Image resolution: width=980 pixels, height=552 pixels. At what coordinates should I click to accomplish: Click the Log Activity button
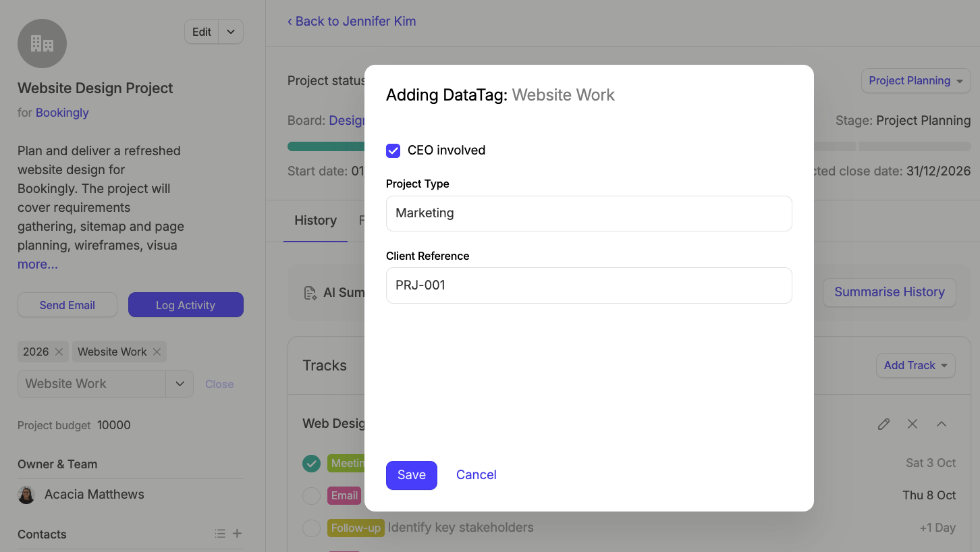pyautogui.click(x=186, y=305)
